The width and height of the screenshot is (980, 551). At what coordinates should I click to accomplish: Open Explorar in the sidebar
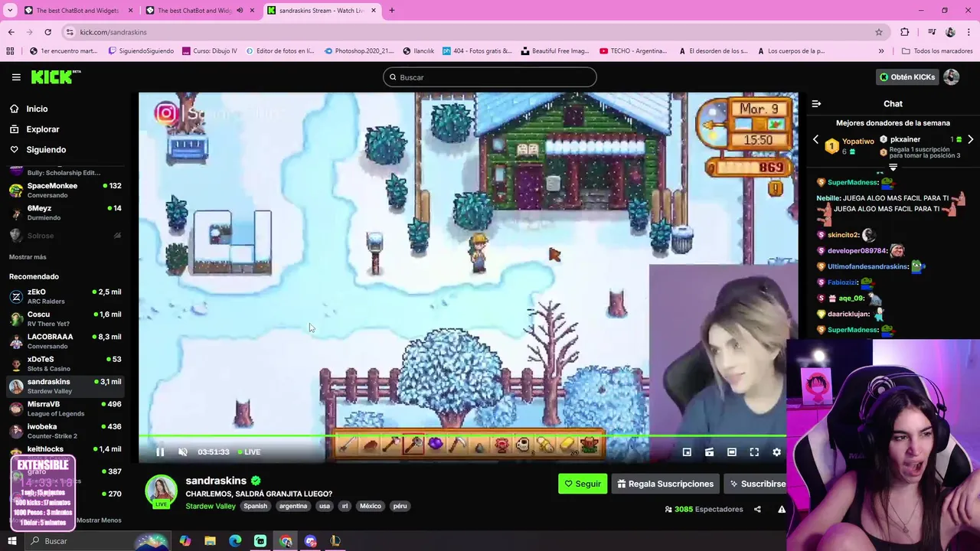[x=42, y=129]
